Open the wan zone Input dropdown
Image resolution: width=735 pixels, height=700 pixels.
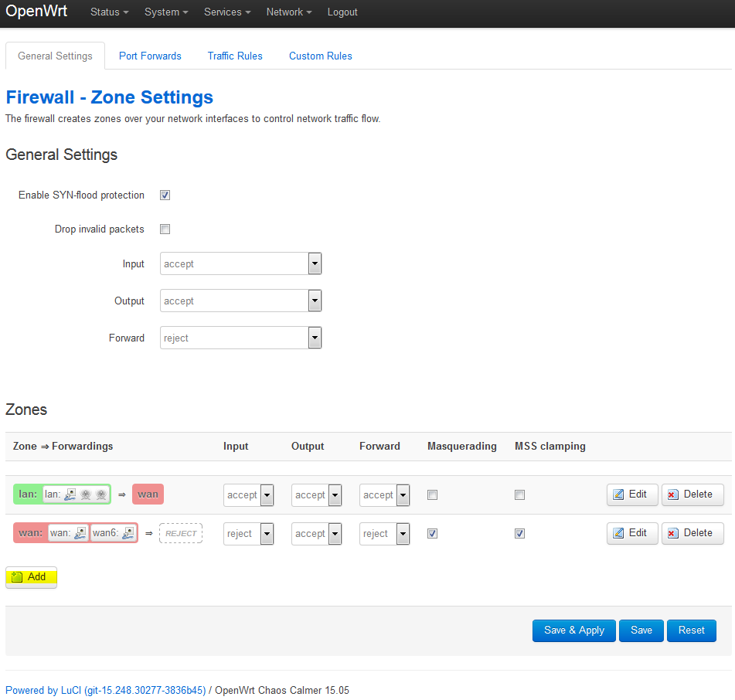(x=248, y=534)
